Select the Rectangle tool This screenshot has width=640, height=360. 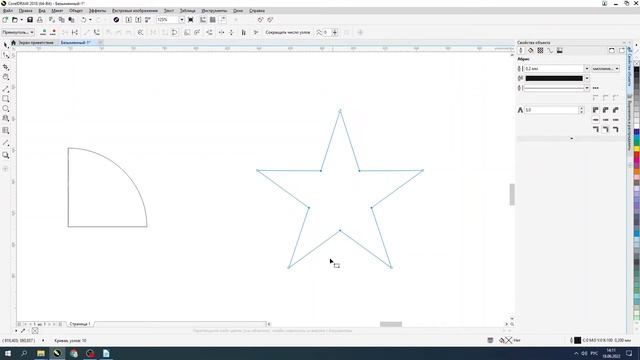coord(6,99)
